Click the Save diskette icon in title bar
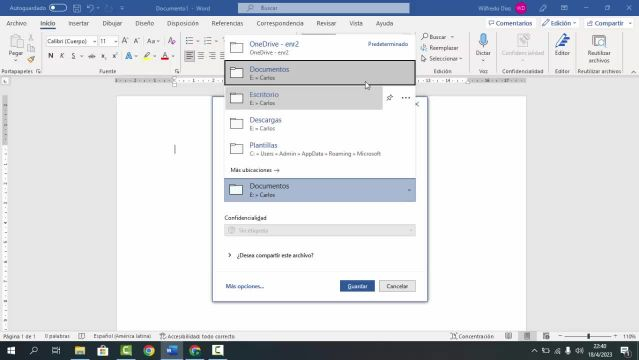 click(x=77, y=8)
